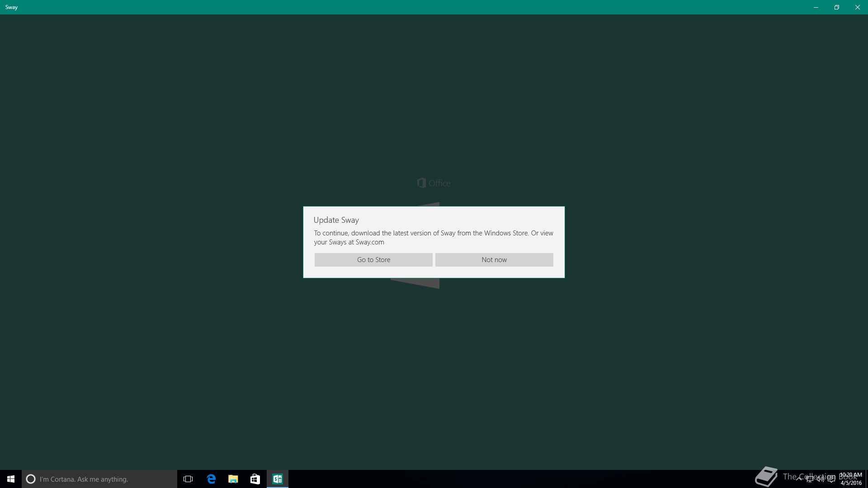The image size is (868, 488).
Task: Open Task View from the taskbar
Action: point(188,479)
